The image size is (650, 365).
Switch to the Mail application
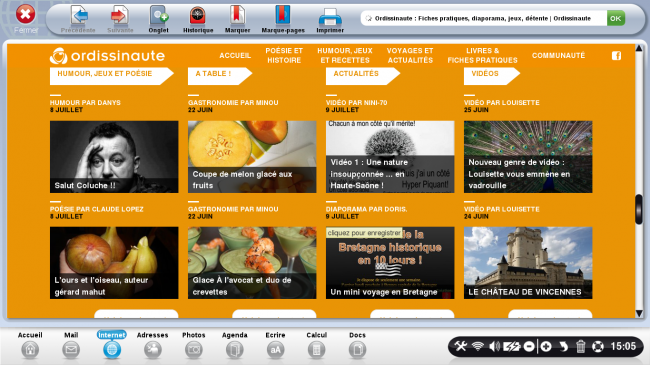click(71, 345)
